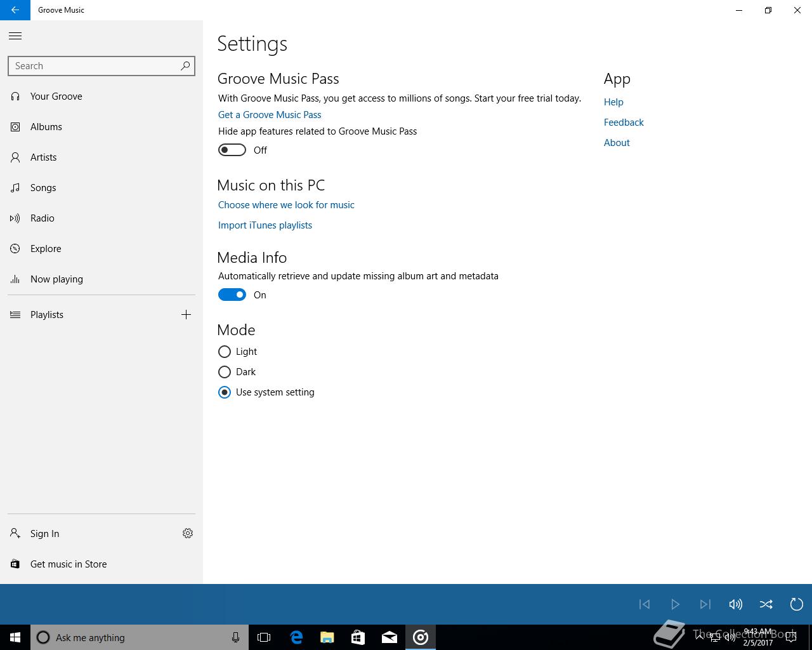Open the Artists view
The height and width of the screenshot is (650, 812).
(101, 157)
